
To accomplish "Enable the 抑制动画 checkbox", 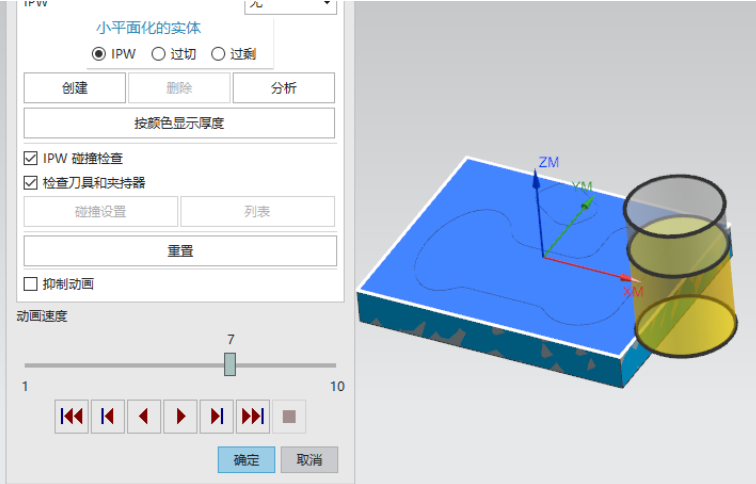I will (x=31, y=284).
